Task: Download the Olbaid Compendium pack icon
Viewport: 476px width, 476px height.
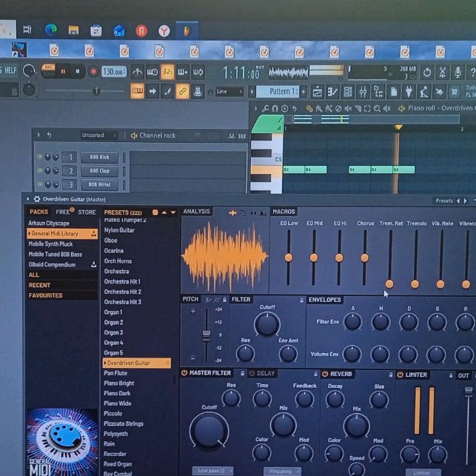Action: [94, 264]
